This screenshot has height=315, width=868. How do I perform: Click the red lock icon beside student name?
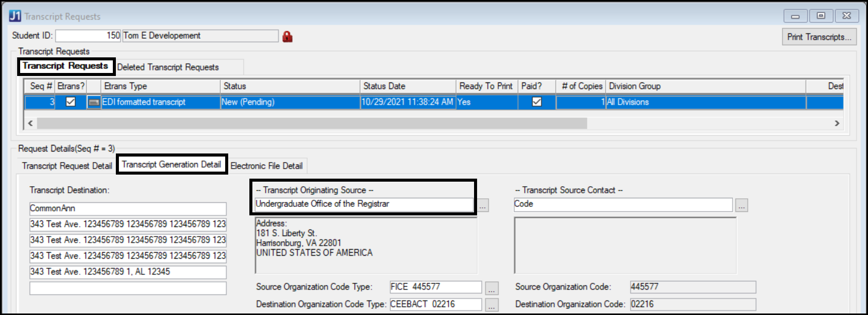(x=287, y=36)
